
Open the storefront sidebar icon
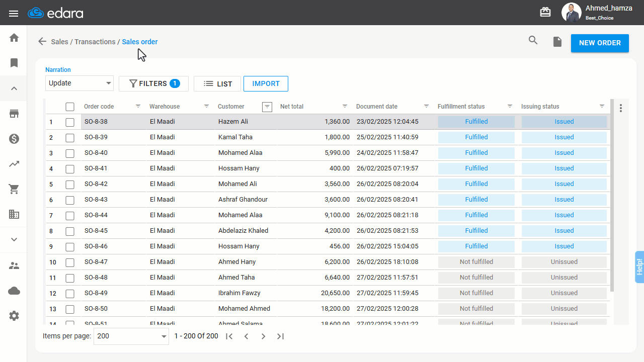coord(14,114)
